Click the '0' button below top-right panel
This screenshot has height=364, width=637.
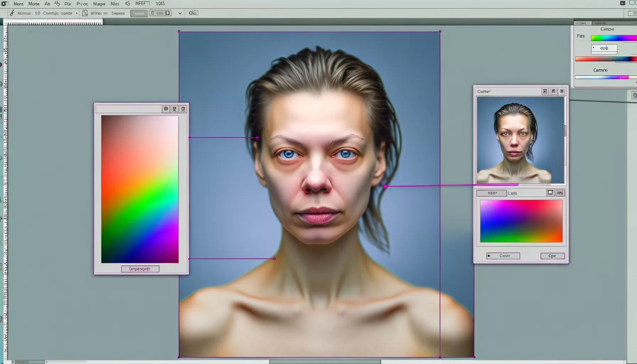[x=634, y=96]
